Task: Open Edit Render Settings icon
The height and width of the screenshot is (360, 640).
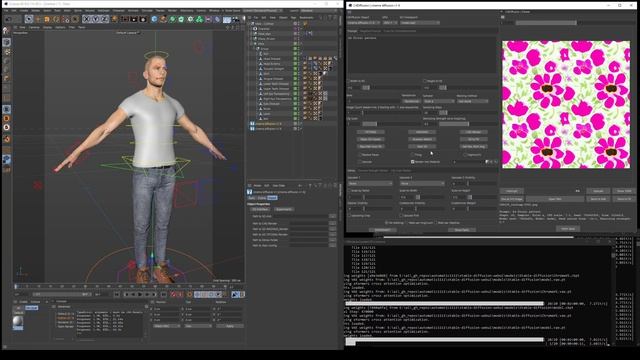Action: tap(143, 19)
